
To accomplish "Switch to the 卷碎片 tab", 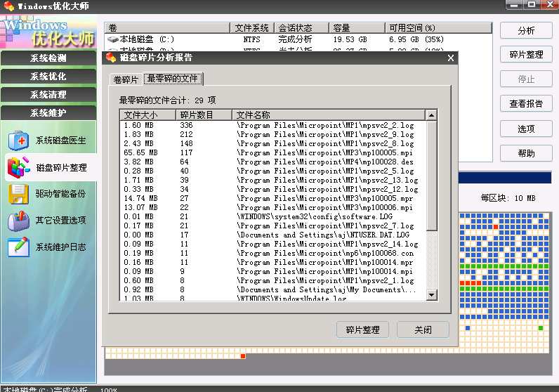I will pyautogui.click(x=126, y=79).
